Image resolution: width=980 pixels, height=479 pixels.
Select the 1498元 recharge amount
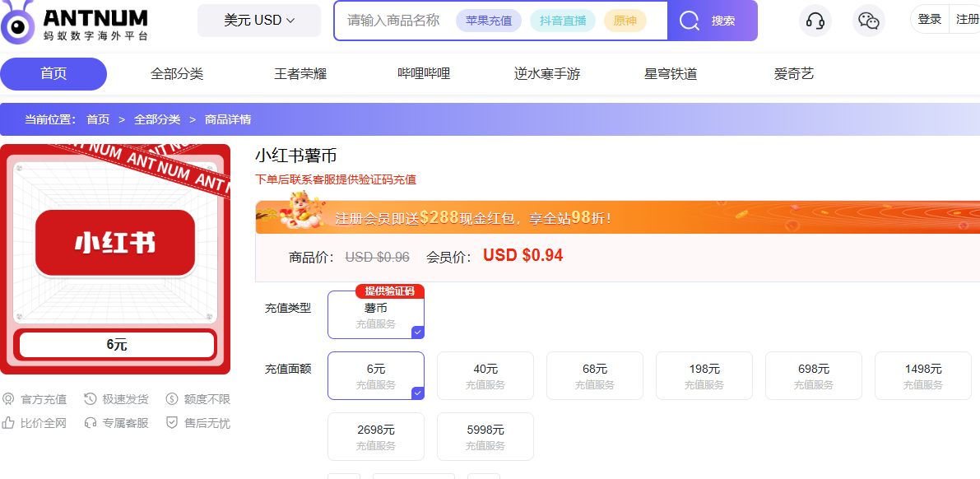pos(923,376)
